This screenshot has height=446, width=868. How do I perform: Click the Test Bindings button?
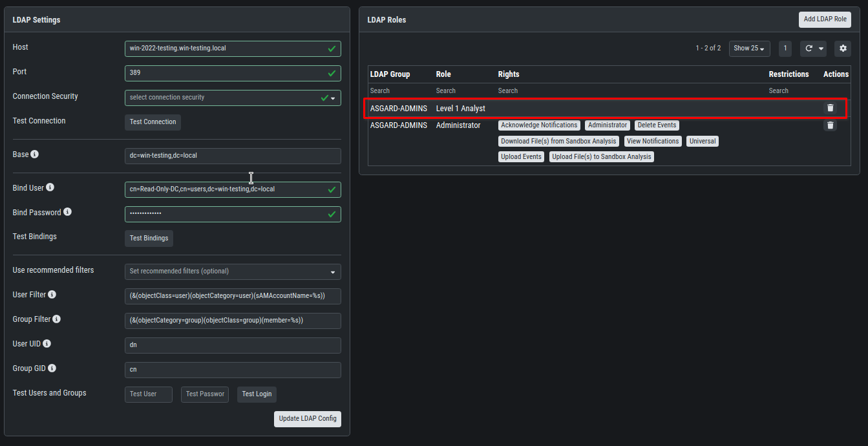pos(149,239)
